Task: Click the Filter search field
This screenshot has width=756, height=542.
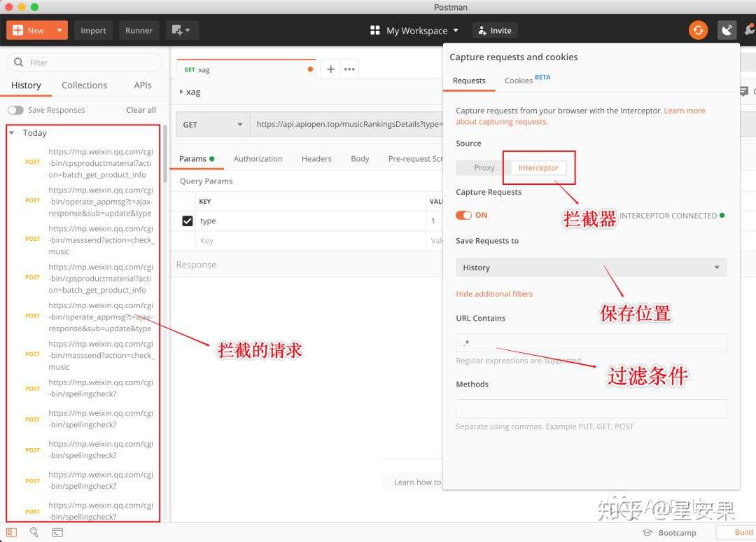Action: point(85,62)
